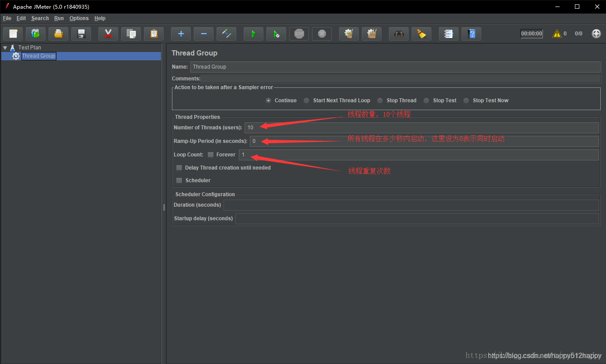Viewport: 606px width, 364px height.
Task: Cut selection with scissors icon
Action: pos(108,34)
